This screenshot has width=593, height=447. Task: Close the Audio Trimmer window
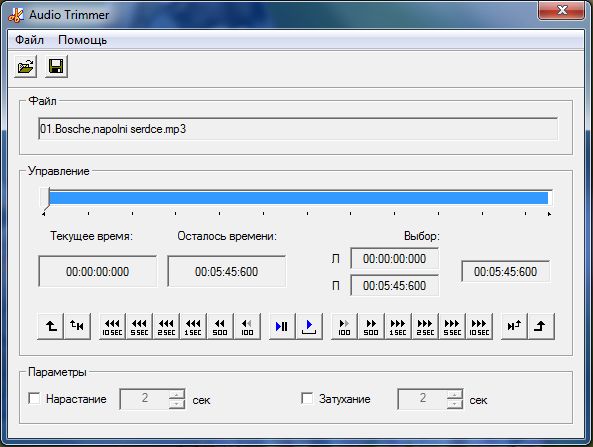click(562, 10)
